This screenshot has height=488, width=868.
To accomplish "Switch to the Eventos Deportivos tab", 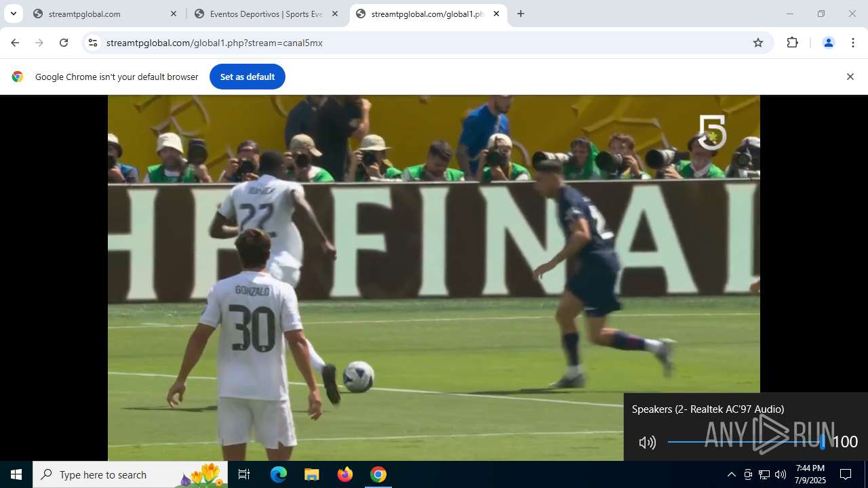I will (267, 14).
